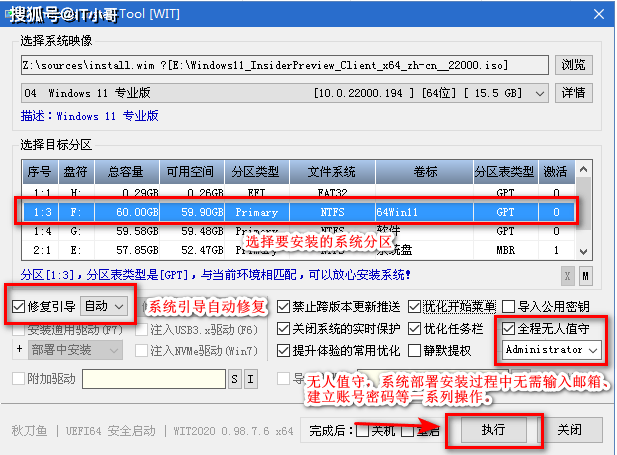The width and height of the screenshot is (617, 455).
Task: Click the WIT2020 0.98.7.6 x64 version text
Action: click(233, 431)
